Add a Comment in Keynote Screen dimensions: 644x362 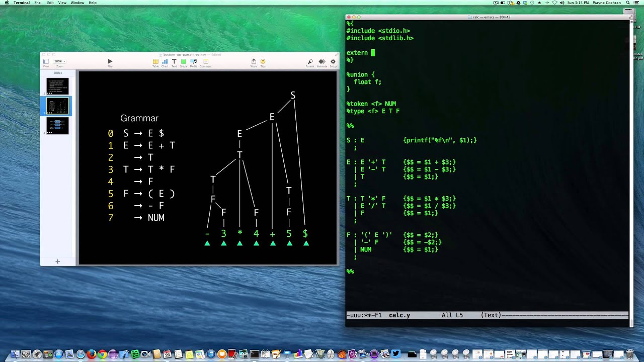pyautogui.click(x=206, y=62)
